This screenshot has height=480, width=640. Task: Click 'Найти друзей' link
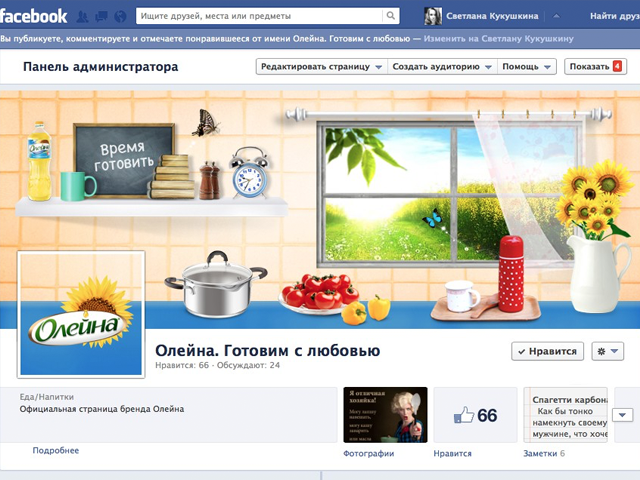pyautogui.click(x=615, y=16)
